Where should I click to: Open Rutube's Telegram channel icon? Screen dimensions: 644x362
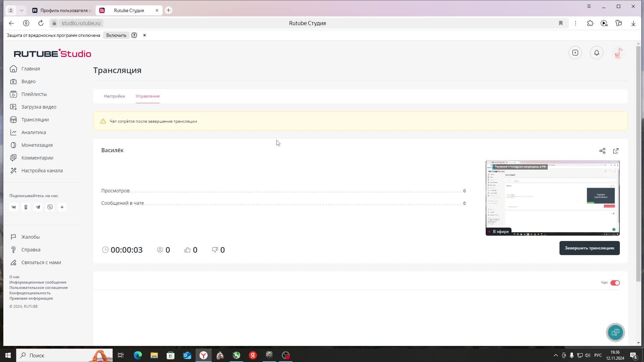pyautogui.click(x=38, y=207)
